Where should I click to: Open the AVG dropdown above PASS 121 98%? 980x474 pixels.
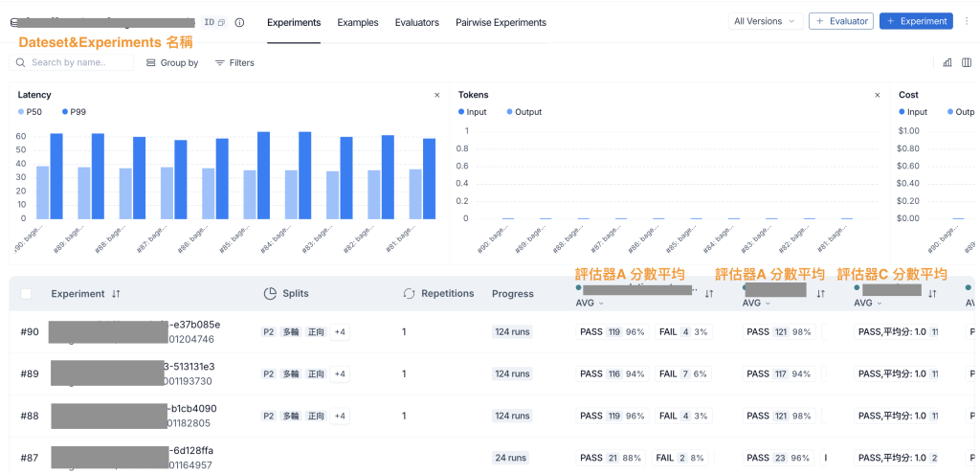click(x=757, y=303)
